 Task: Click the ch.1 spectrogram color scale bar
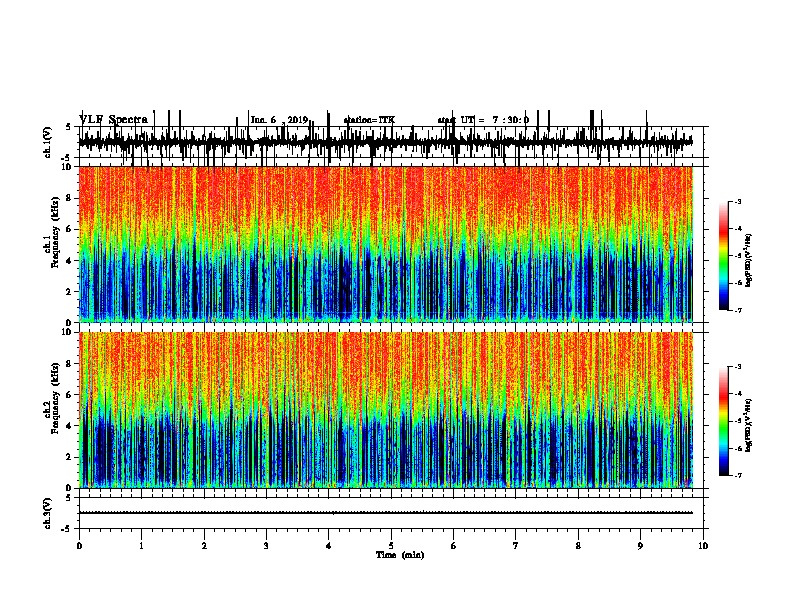click(x=723, y=256)
